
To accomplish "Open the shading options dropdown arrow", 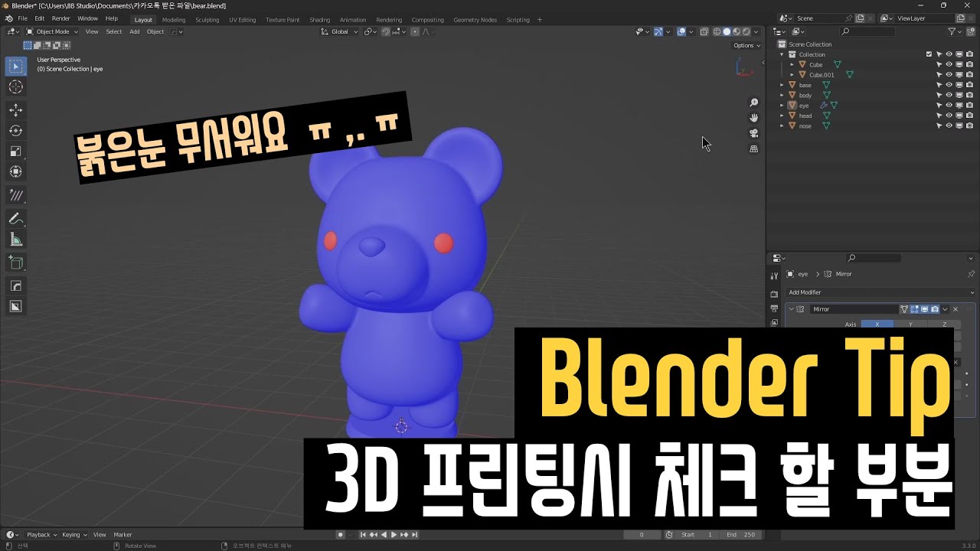I will click(x=756, y=31).
